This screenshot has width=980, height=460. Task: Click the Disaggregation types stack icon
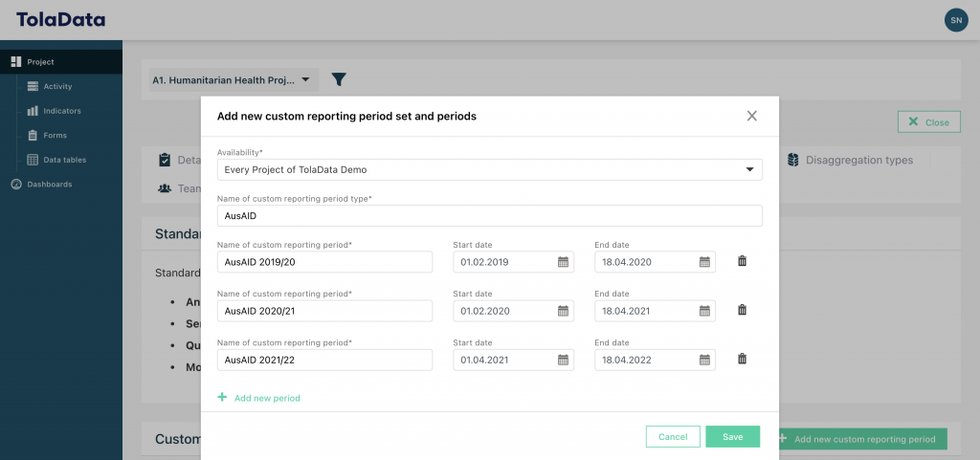click(793, 160)
